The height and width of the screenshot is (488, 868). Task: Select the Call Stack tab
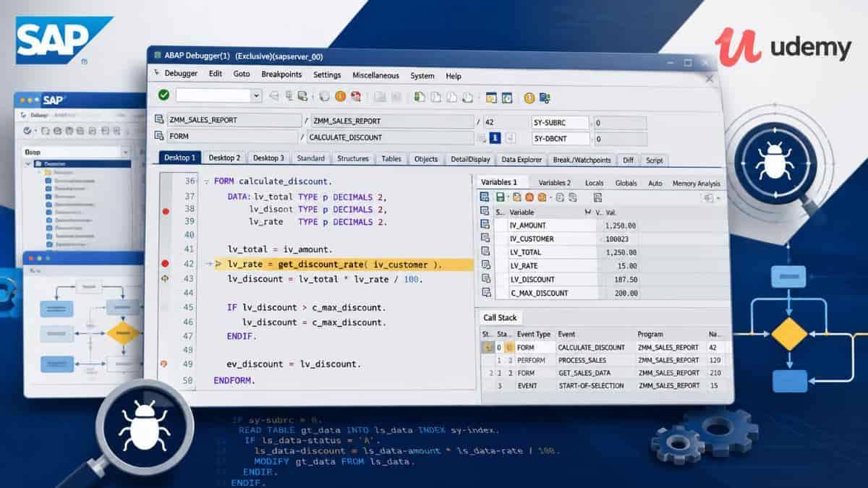click(x=500, y=317)
